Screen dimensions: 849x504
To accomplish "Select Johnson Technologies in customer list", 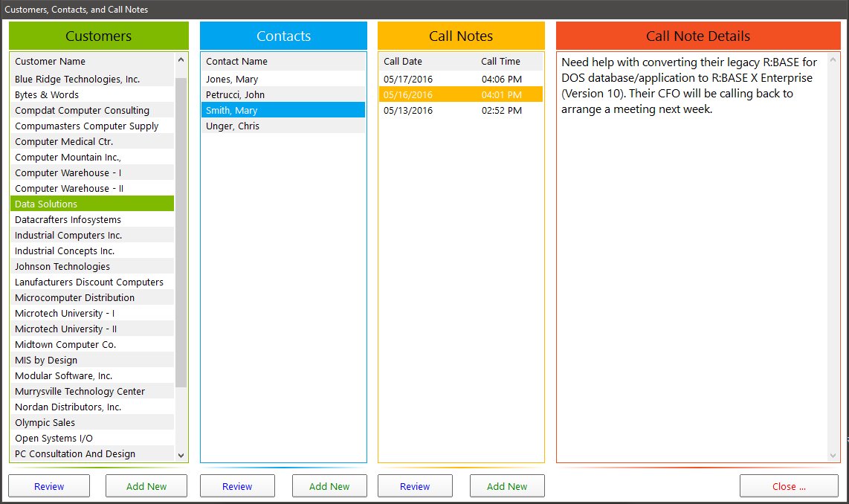I will (62, 266).
